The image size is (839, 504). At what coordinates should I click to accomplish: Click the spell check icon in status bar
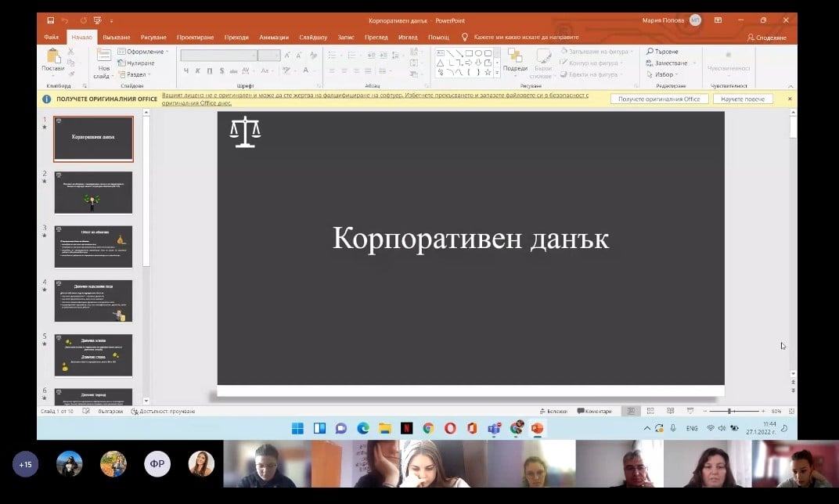86,411
